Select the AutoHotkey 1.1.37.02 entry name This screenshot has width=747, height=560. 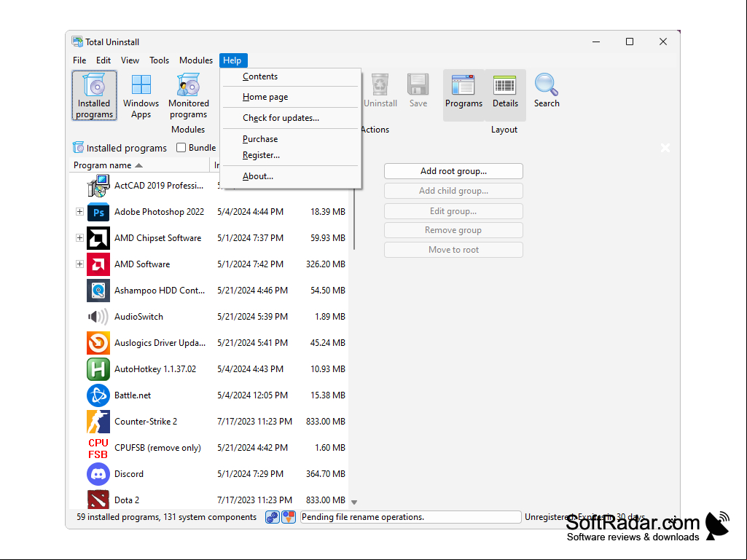(x=155, y=369)
